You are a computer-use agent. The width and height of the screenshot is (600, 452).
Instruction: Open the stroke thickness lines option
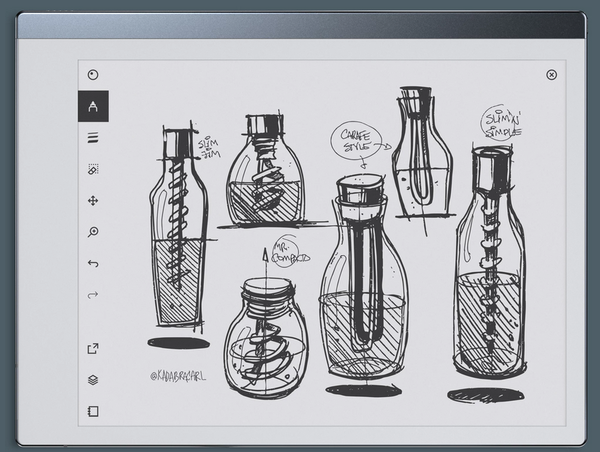(x=93, y=138)
